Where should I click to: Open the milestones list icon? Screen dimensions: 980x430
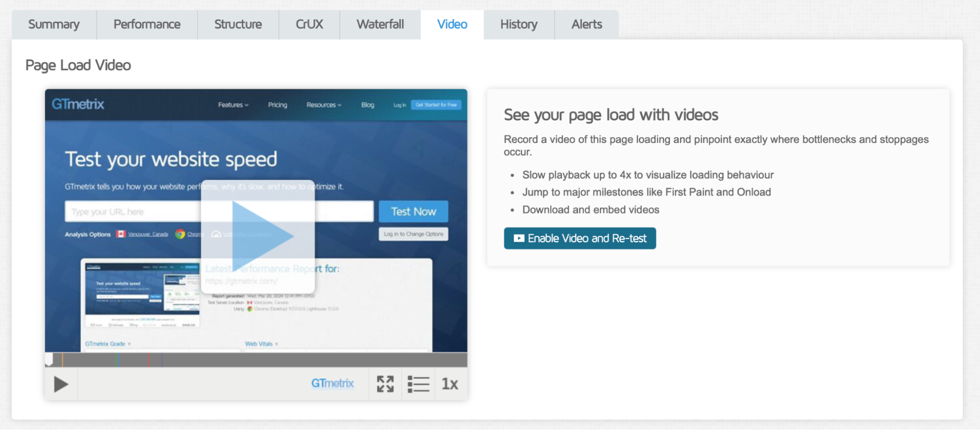pyautogui.click(x=418, y=384)
